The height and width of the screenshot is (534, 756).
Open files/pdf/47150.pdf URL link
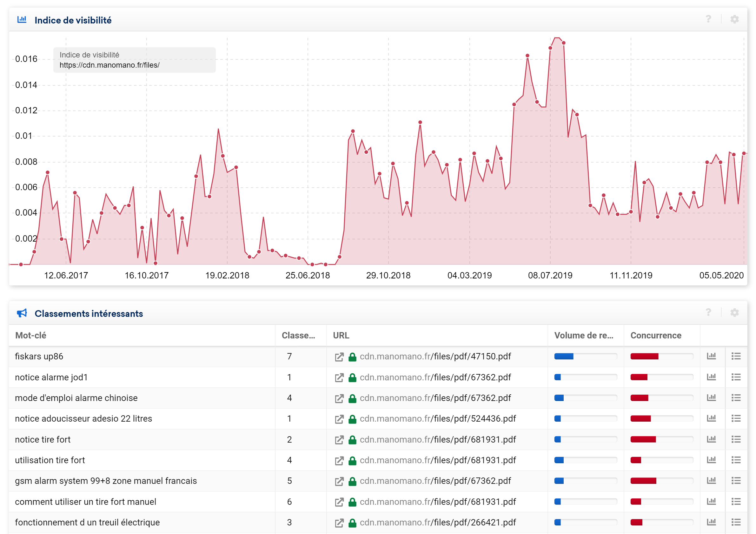435,357
